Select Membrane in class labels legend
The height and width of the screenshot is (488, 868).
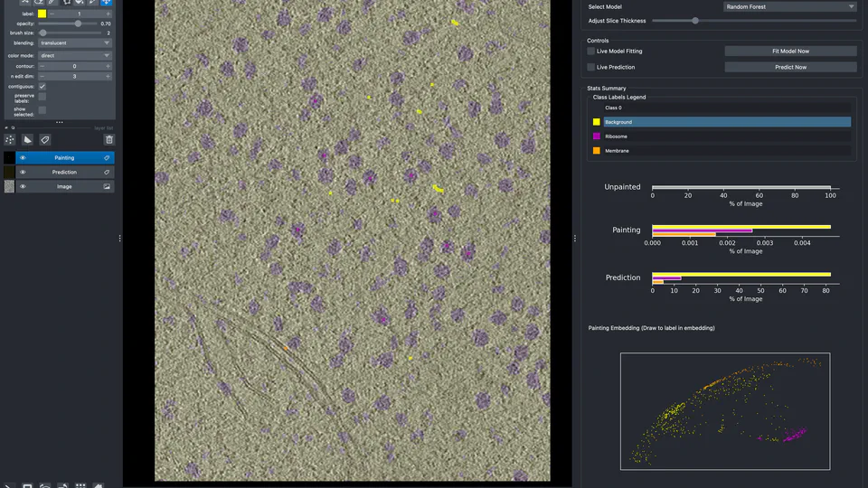[x=726, y=151]
